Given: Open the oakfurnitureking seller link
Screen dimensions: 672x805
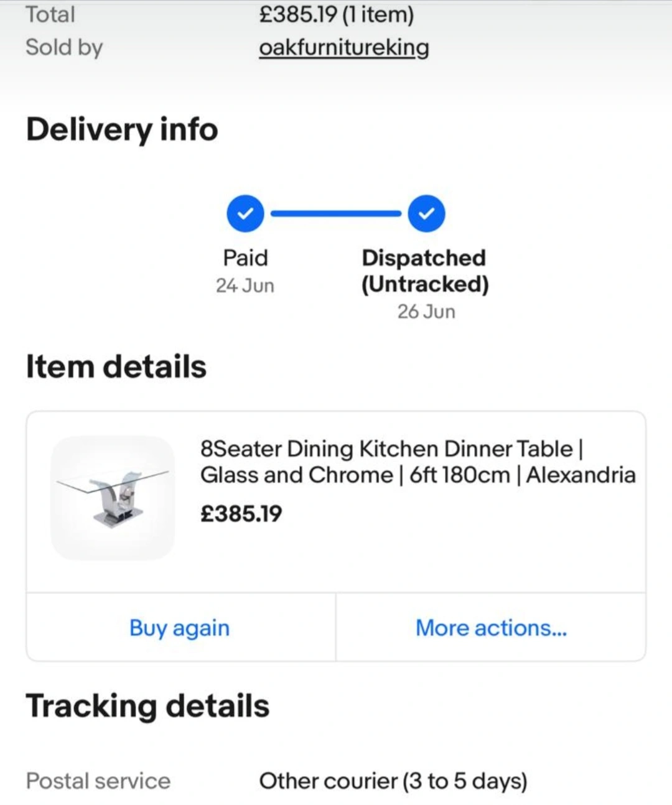Looking at the screenshot, I should coord(343,47).
